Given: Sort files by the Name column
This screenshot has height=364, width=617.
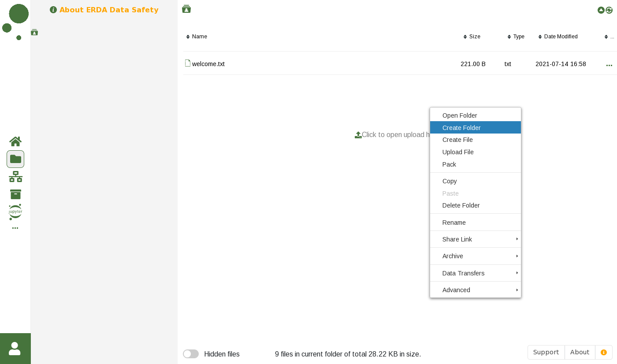Looking at the screenshot, I should click(x=199, y=37).
